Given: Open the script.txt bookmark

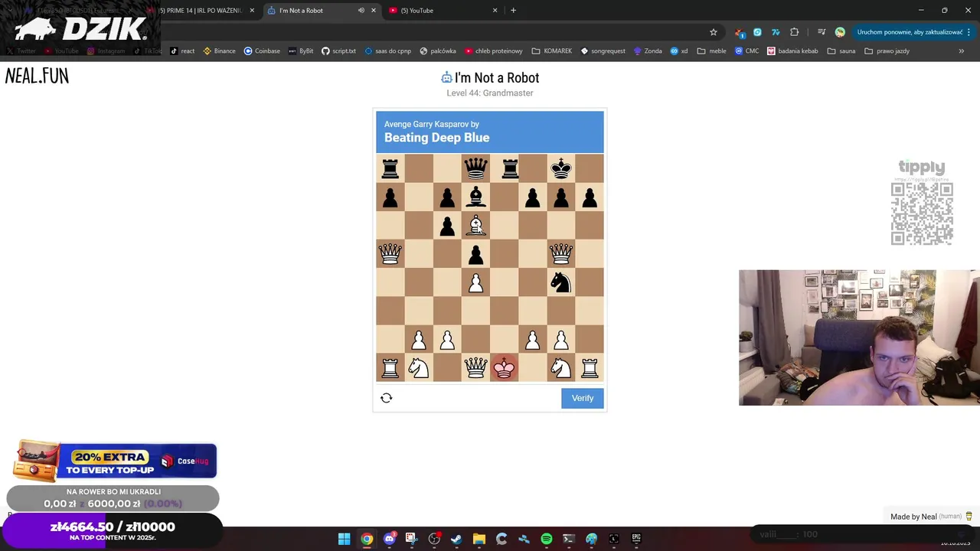Looking at the screenshot, I should 338,51.
